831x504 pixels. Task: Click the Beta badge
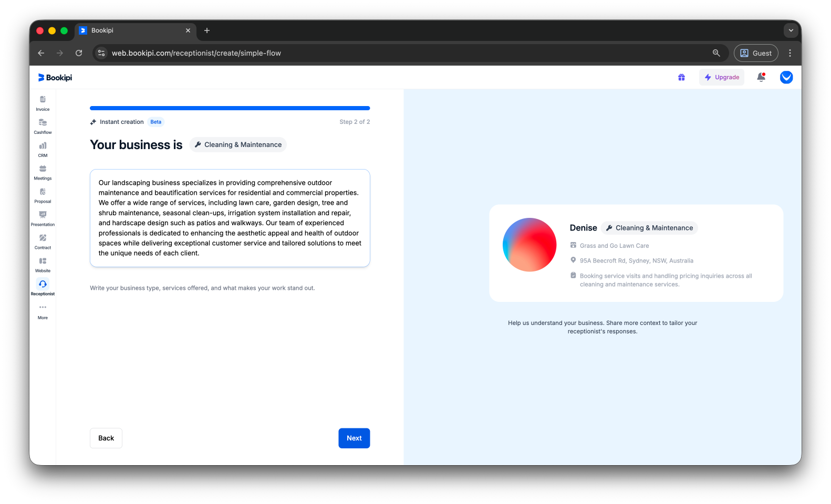[x=156, y=122]
